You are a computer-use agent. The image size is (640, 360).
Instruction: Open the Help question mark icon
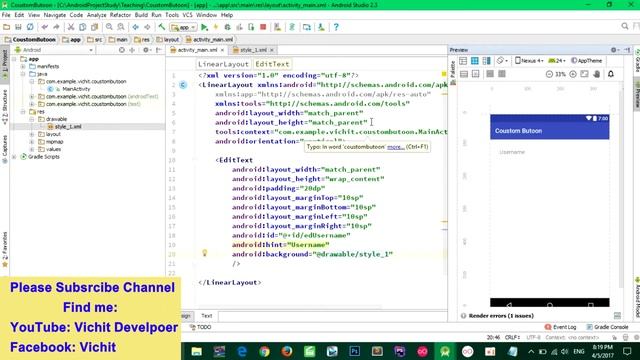tap(336, 27)
